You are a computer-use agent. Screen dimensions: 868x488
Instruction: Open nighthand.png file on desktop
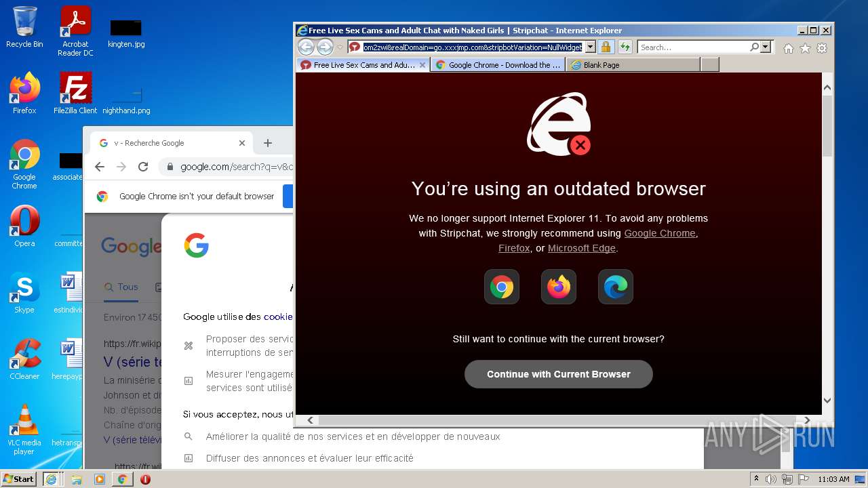[x=126, y=100]
